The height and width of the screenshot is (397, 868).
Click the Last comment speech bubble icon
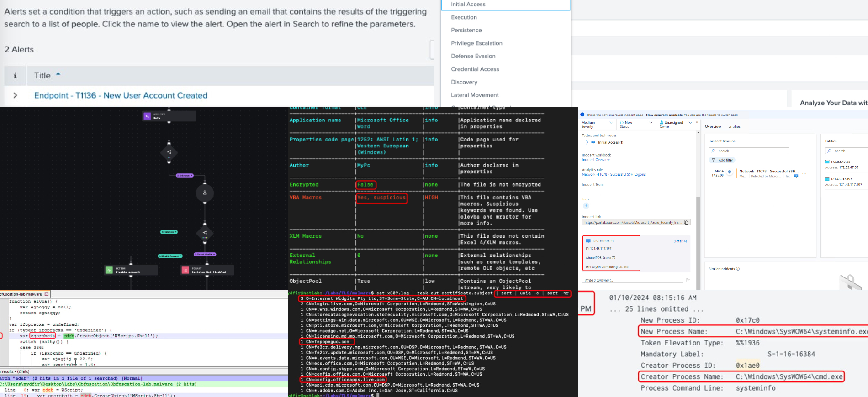coord(588,241)
